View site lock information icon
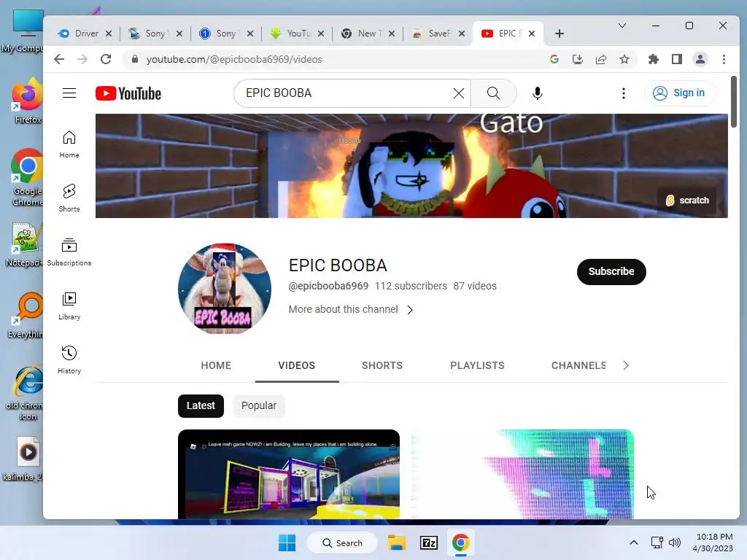747x560 pixels. (135, 59)
